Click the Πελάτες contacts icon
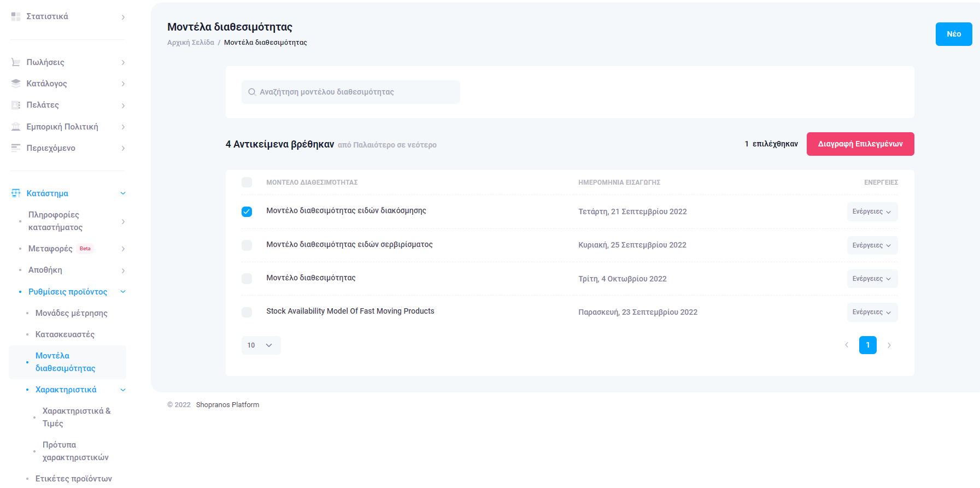This screenshot has width=980, height=488. 16,105
